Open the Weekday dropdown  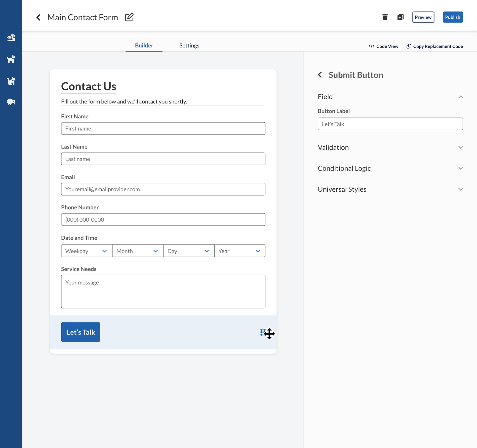click(x=86, y=251)
